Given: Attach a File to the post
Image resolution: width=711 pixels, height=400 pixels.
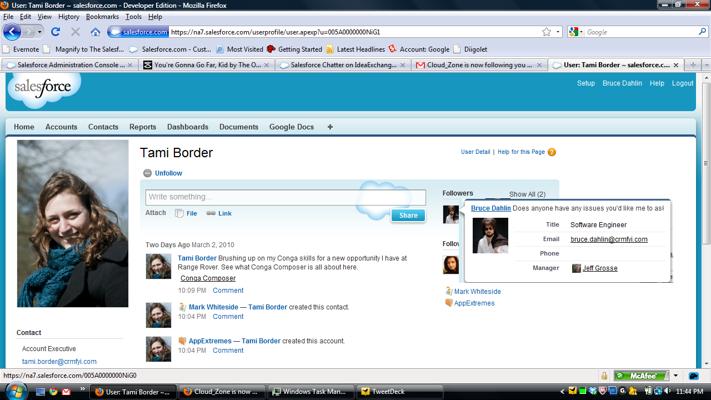Looking at the screenshot, I should (186, 213).
